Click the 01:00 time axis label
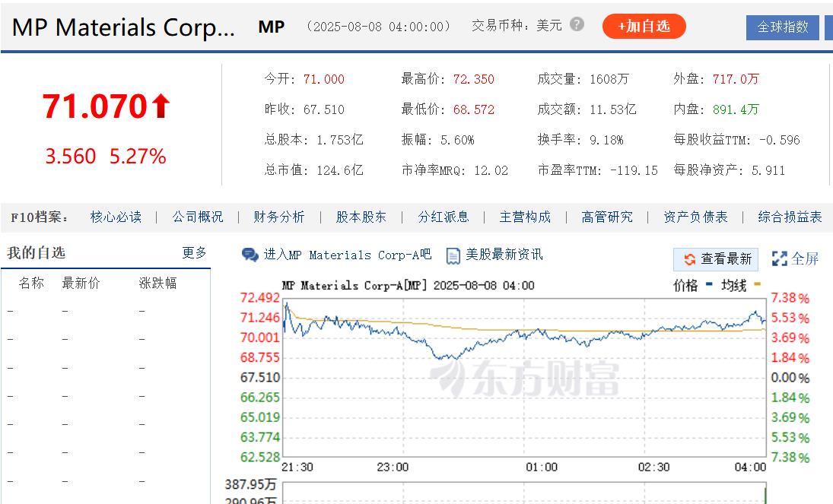This screenshot has height=504, width=833. pos(542,467)
